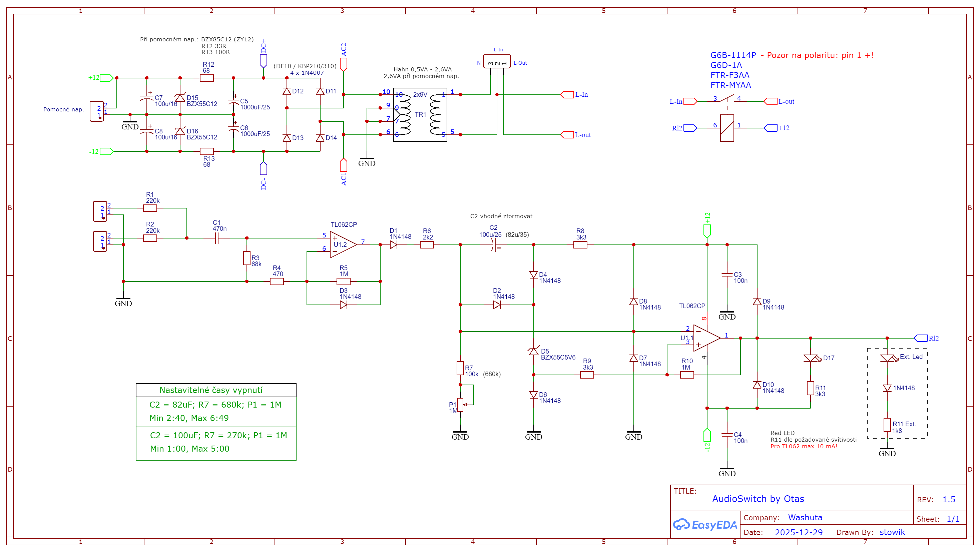Click the L-In N L-Out terminal connector

(496, 62)
